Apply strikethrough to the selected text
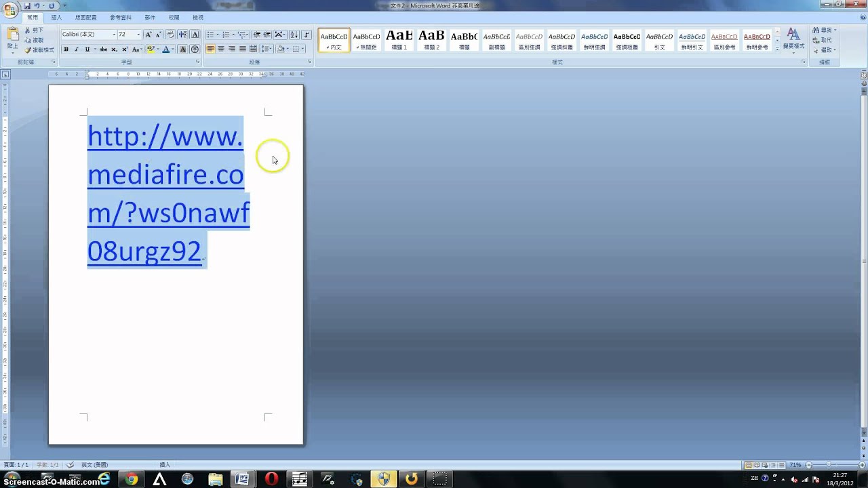The width and height of the screenshot is (868, 488). [102, 49]
